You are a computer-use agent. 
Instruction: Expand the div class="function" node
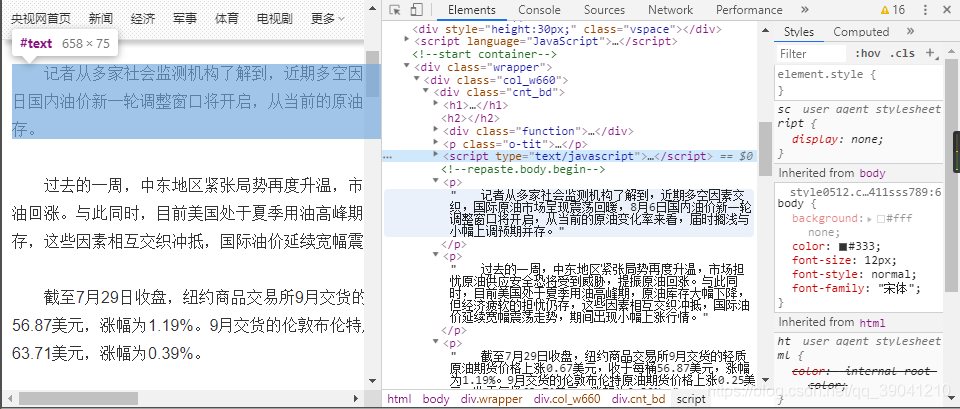click(x=436, y=130)
